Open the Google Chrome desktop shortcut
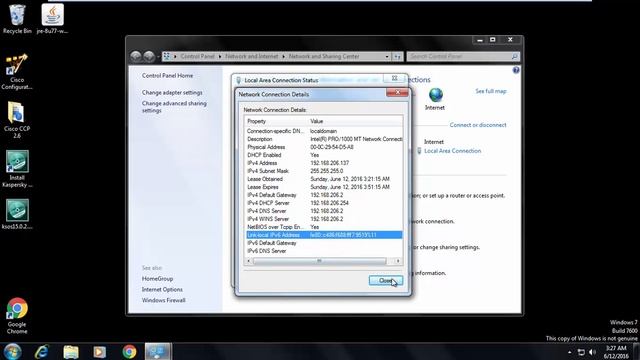 [17, 316]
